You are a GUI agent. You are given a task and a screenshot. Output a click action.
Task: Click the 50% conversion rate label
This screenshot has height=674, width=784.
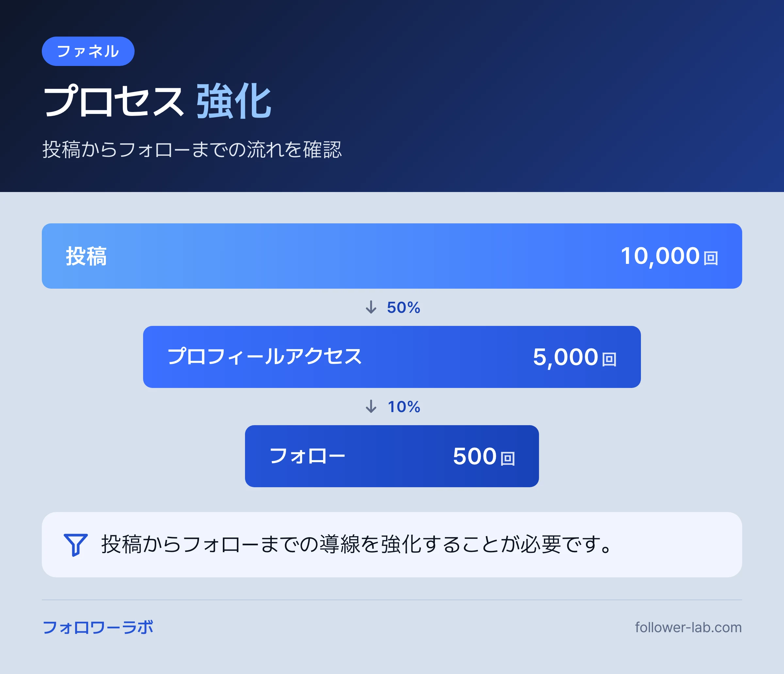[403, 308]
